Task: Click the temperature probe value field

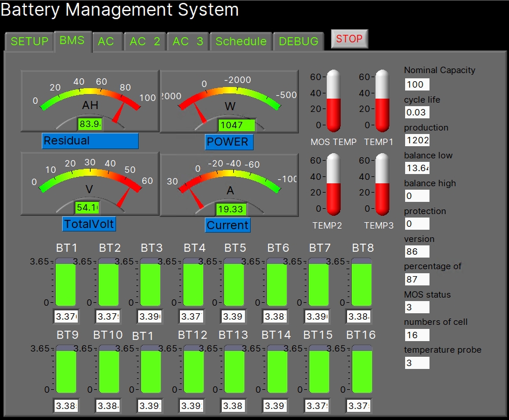Action: pyautogui.click(x=417, y=363)
